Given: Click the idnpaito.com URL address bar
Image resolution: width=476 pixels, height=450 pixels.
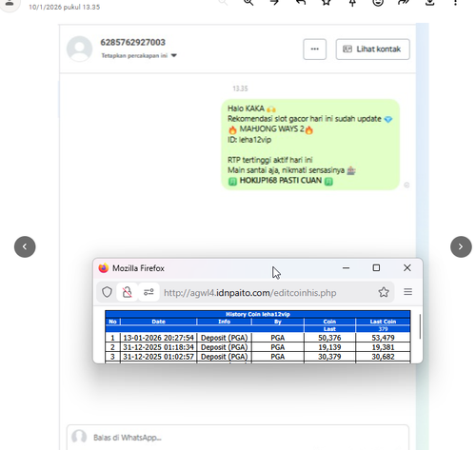Looking at the screenshot, I should 250,292.
